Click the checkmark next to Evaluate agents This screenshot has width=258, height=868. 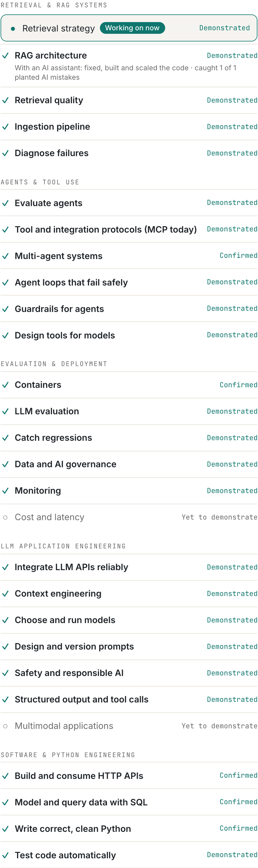click(5, 203)
